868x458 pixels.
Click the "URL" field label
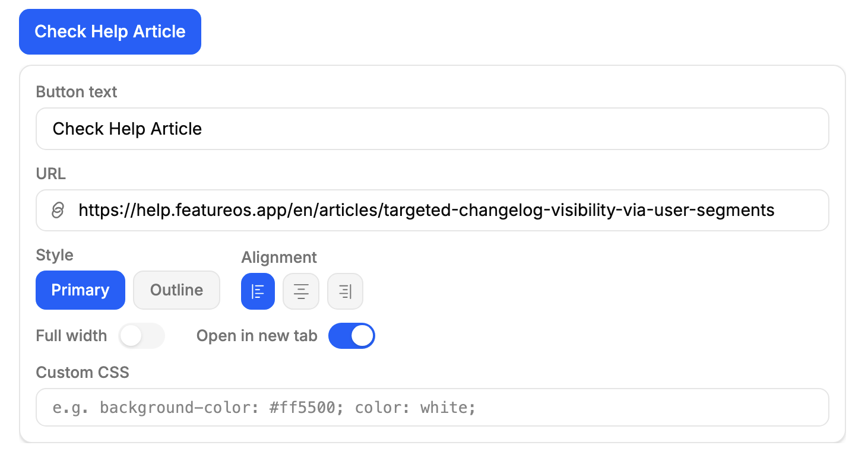point(50,174)
